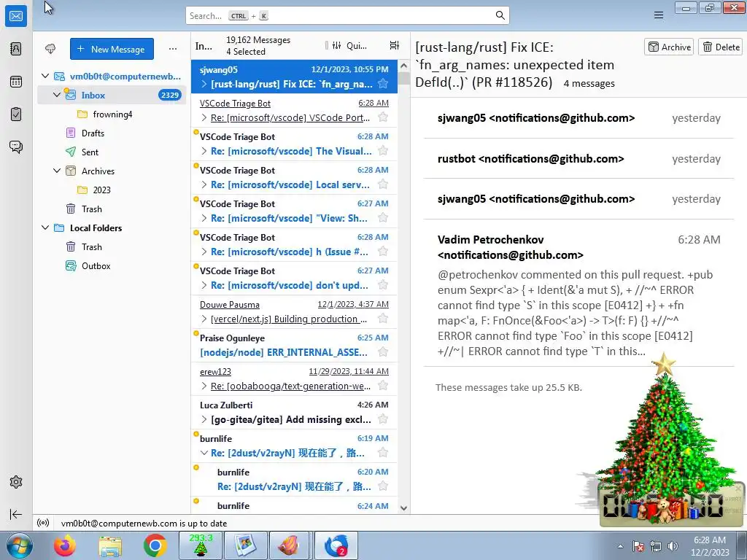Star the "View: Sh..." vscode message
The width and height of the screenshot is (747, 560).
(x=382, y=217)
